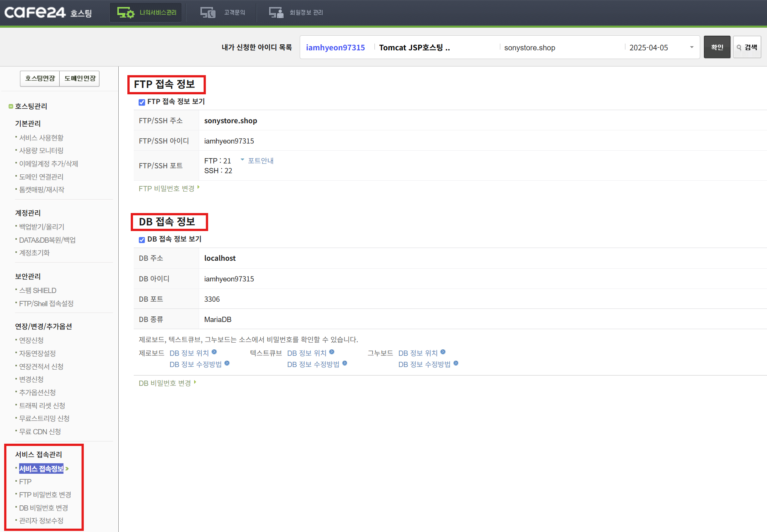The height and width of the screenshot is (532, 767).
Task: Uncheck FTP 접속 정보 보기 checkbox
Action: pos(142,102)
